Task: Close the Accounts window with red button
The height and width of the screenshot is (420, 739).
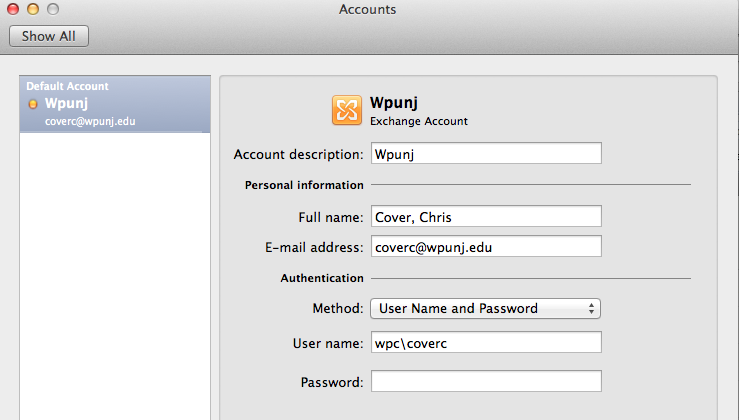Action: [x=14, y=9]
